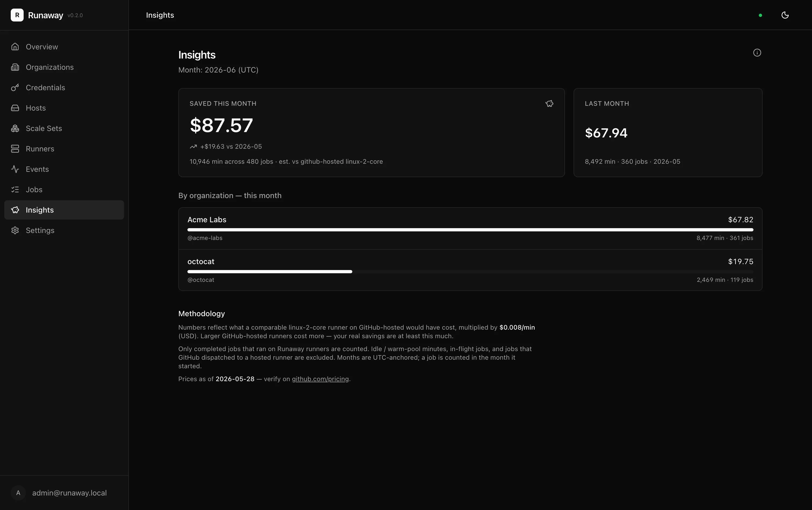Go to Organizations in the sidebar

[64, 67]
